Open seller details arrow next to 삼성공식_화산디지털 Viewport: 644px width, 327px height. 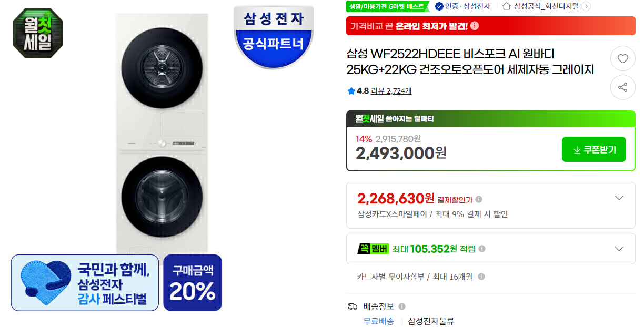pos(586,6)
